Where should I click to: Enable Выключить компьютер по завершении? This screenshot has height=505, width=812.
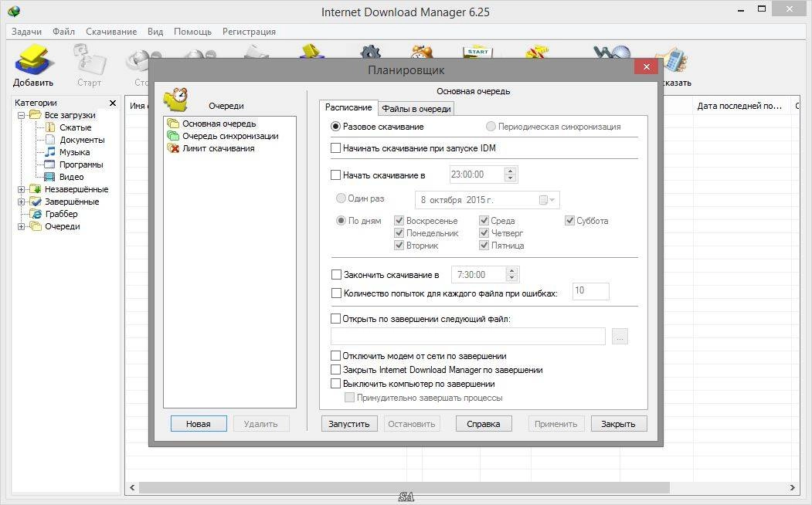[335, 384]
